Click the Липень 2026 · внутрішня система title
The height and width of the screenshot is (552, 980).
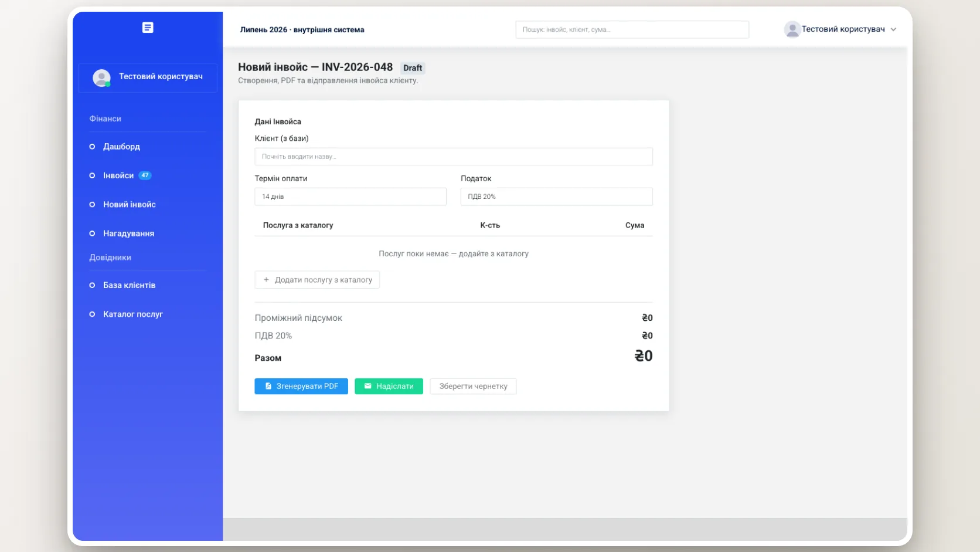coord(302,30)
